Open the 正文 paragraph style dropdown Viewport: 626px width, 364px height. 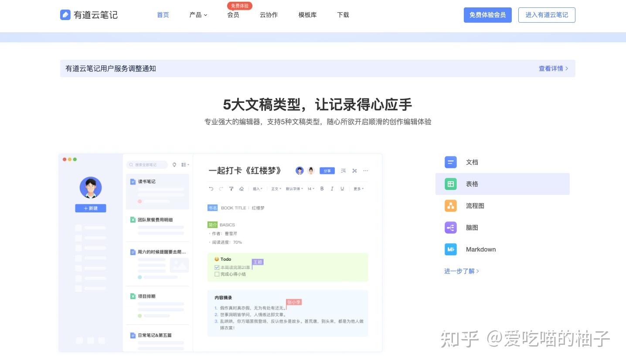tap(276, 189)
